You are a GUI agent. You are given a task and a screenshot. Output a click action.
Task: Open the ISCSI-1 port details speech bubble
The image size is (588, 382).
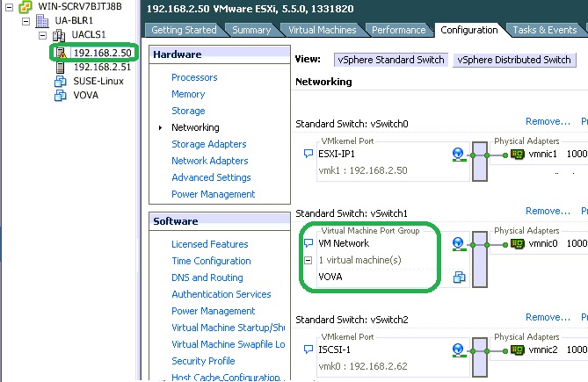[x=309, y=350]
